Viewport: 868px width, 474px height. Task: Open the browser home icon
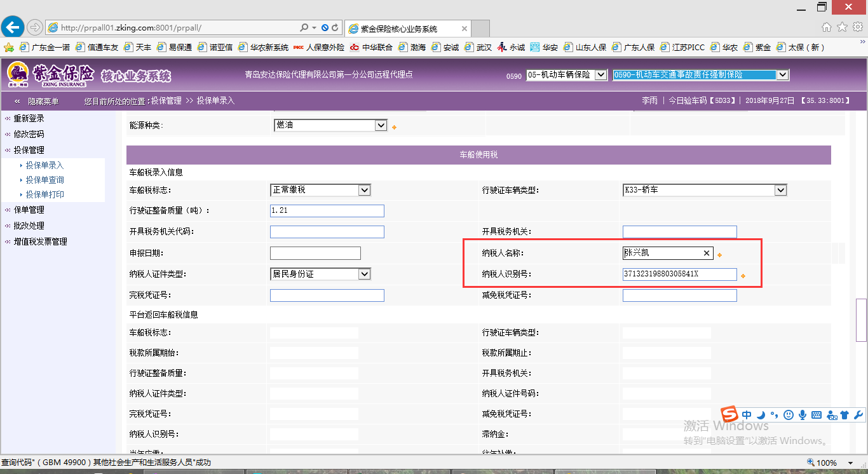point(827,27)
